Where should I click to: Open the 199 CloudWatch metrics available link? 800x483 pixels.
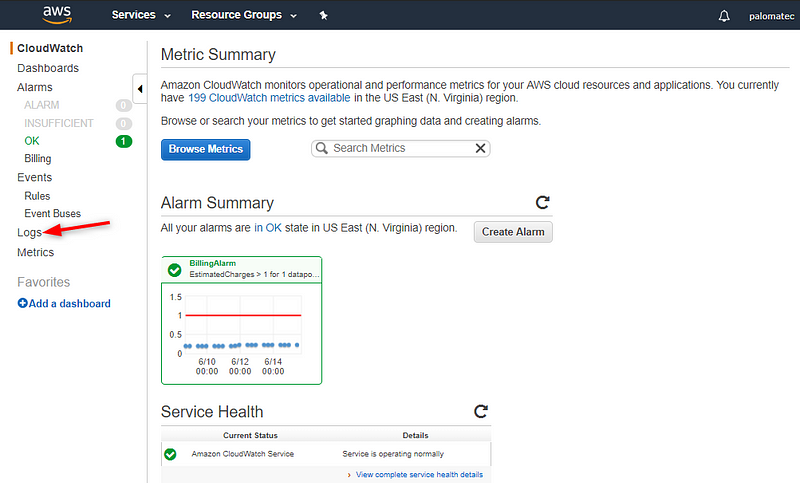269,98
